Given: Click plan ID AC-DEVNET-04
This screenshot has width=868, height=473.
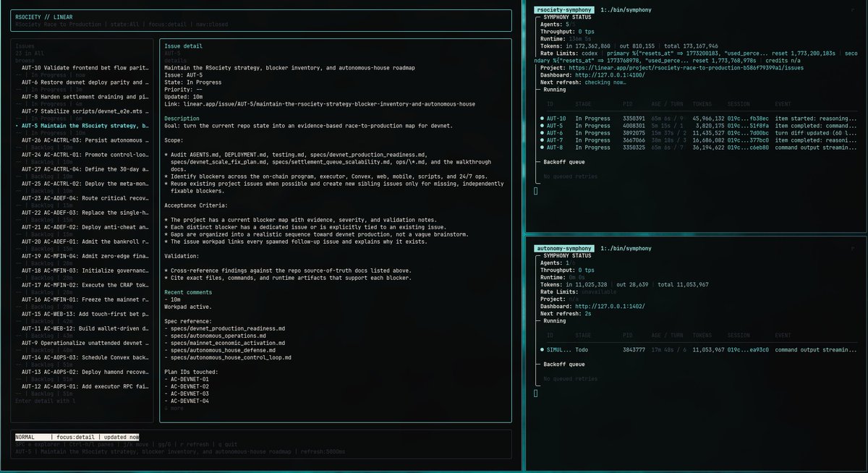Looking at the screenshot, I should coord(190,401).
